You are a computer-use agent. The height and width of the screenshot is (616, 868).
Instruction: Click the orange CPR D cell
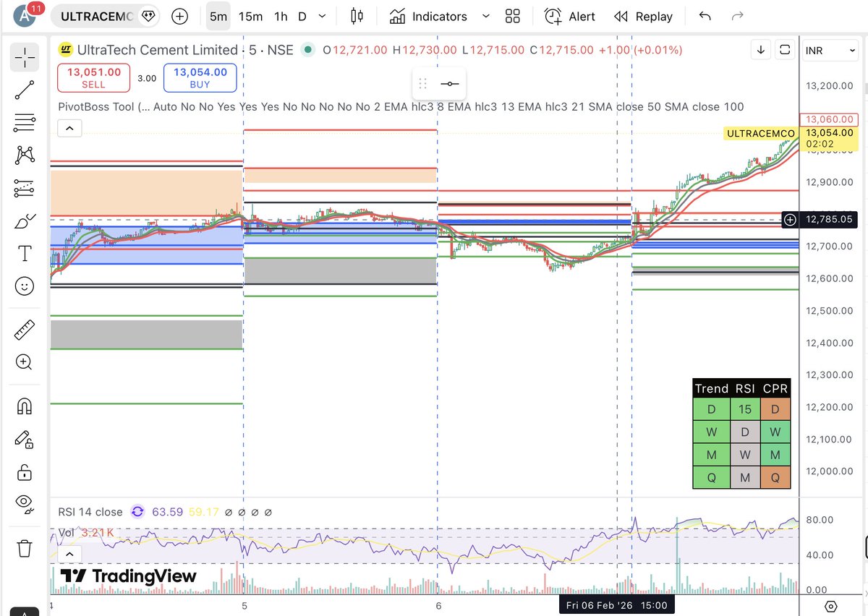click(775, 410)
